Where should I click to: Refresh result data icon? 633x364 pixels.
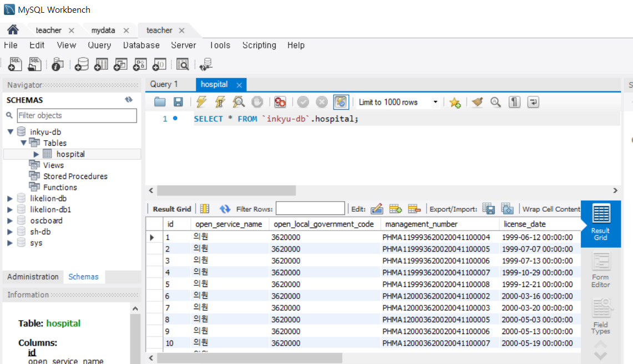pyautogui.click(x=225, y=209)
